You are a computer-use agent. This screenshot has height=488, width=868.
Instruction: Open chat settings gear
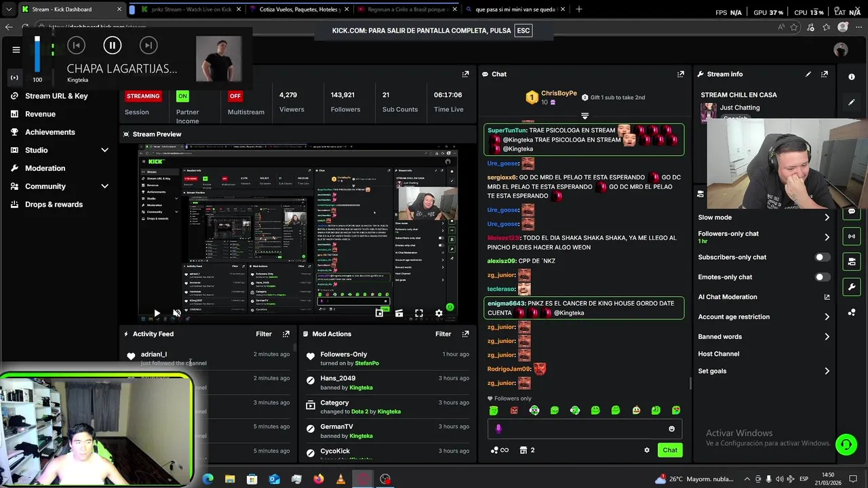coord(647,450)
